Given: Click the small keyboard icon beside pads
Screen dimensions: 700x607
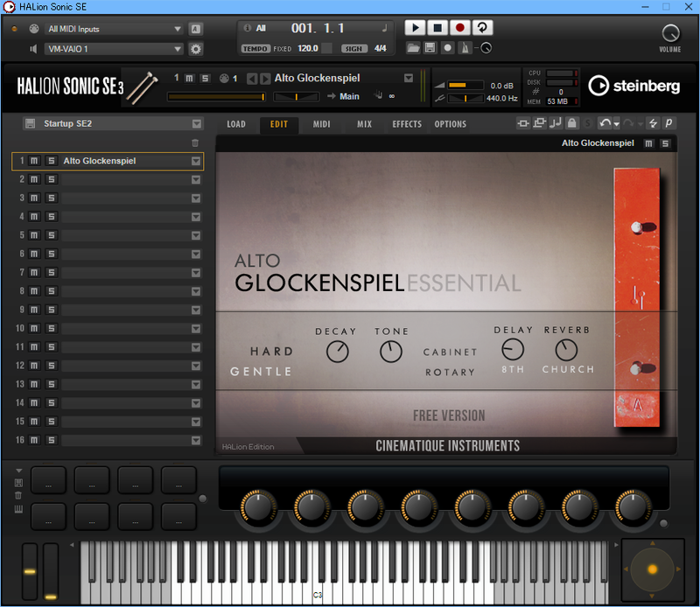Looking at the screenshot, I should pyautogui.click(x=18, y=509).
